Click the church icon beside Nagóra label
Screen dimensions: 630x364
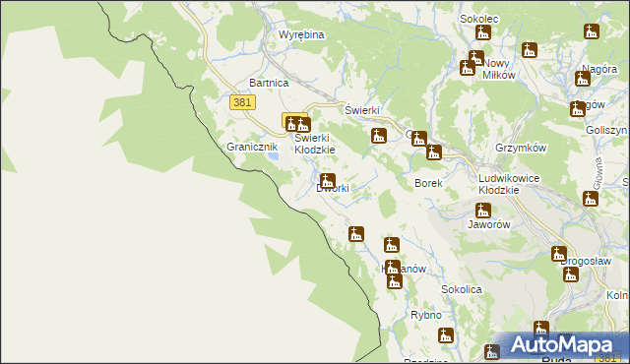(x=582, y=79)
